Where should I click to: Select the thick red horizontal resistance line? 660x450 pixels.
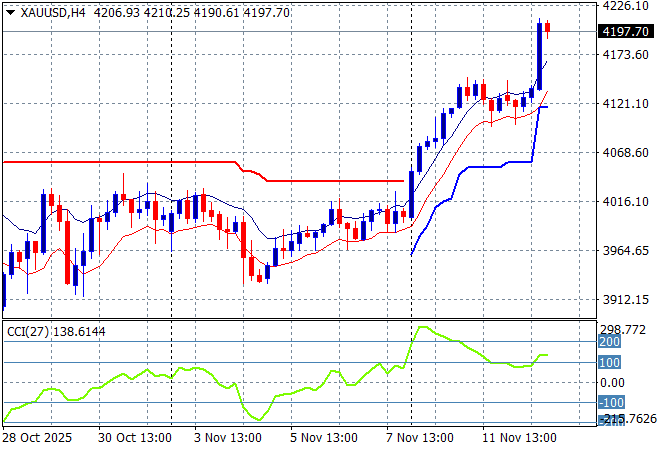point(203,172)
